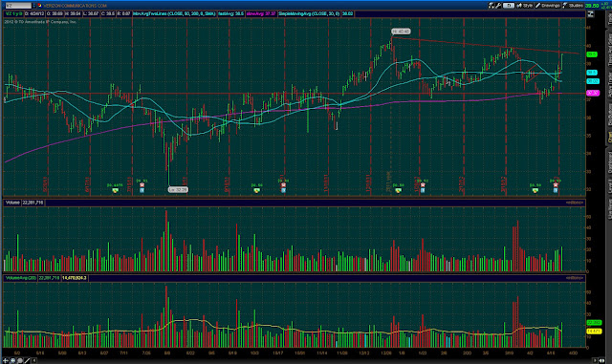Screen dimensions: 612x364
Task: Click the green last price 39.50 display
Action: tap(592, 6)
